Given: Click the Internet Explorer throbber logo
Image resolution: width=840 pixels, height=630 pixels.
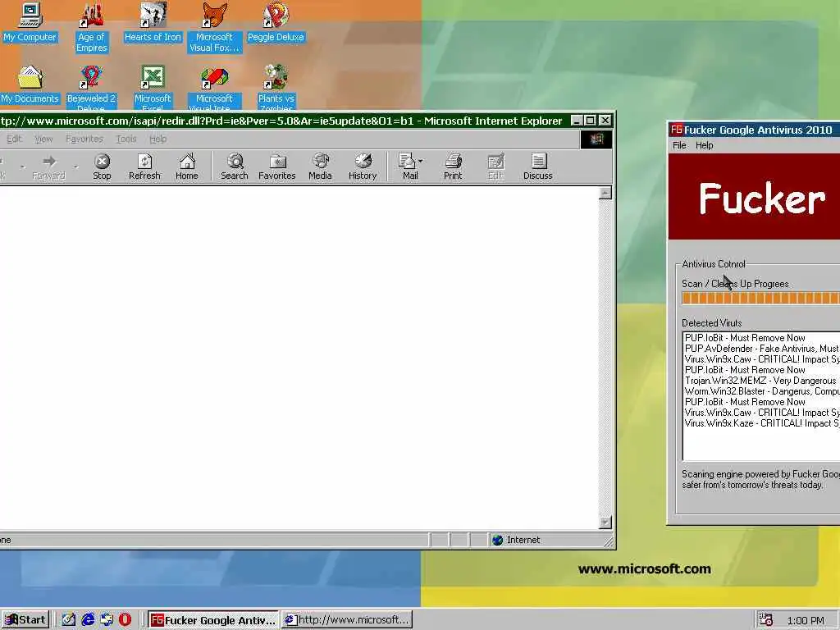Looking at the screenshot, I should click(597, 139).
